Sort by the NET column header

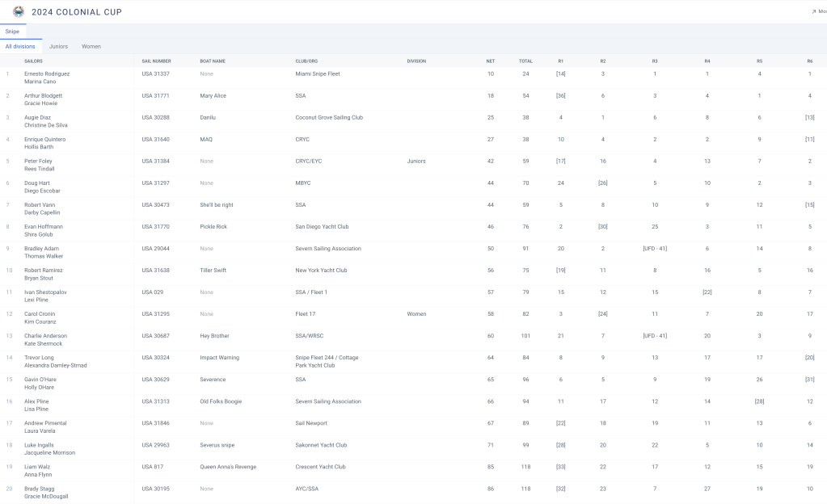[x=490, y=61]
